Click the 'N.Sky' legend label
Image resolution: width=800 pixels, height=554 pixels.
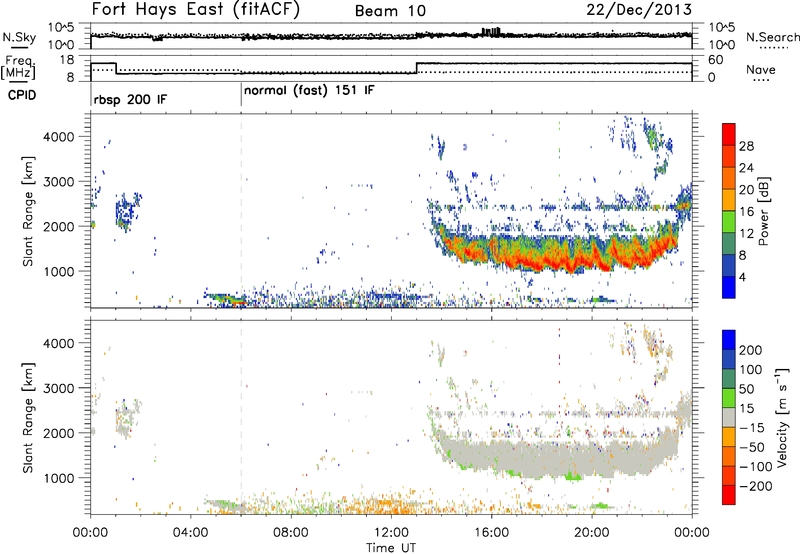click(19, 38)
